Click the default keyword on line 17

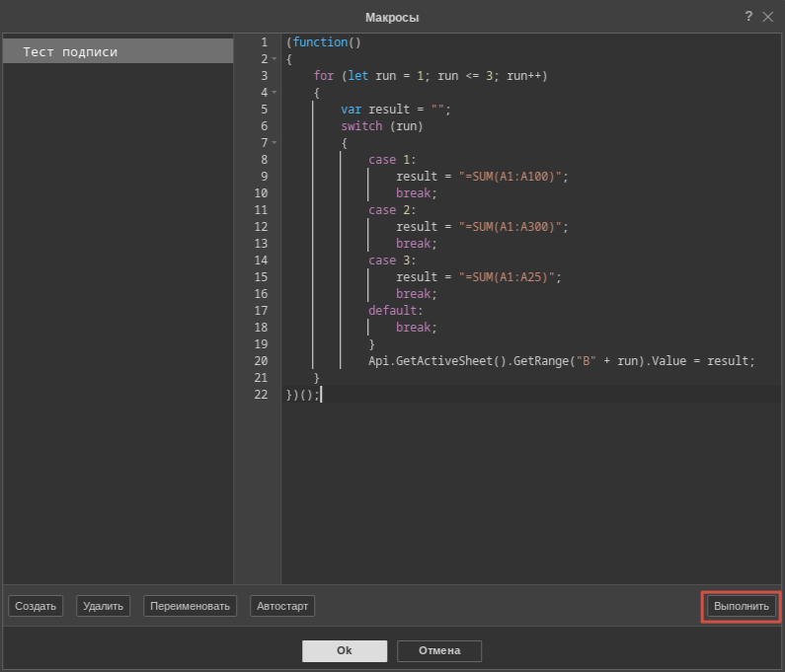pyautogui.click(x=393, y=311)
